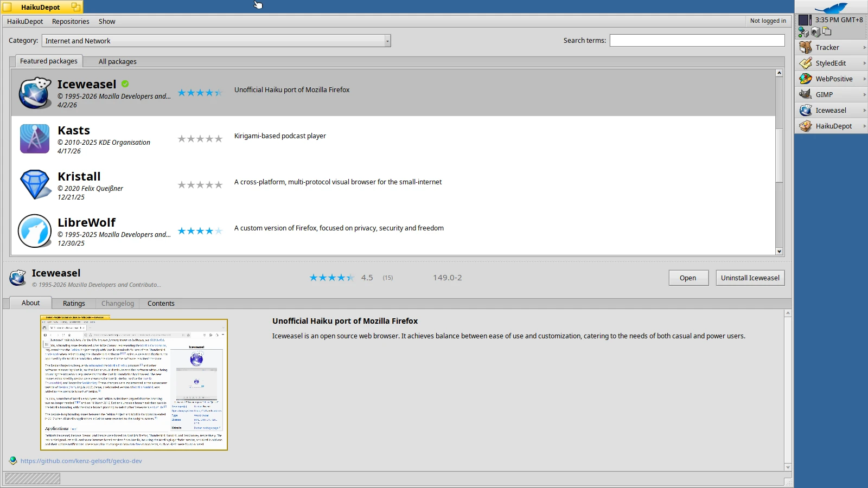Click the Kasts podcast player icon
868x488 pixels.
click(x=34, y=138)
